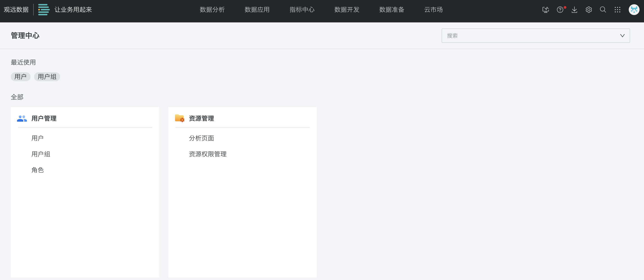The height and width of the screenshot is (280, 644).
Task: Switch to 数据应用 in top navigation
Action: point(257,10)
